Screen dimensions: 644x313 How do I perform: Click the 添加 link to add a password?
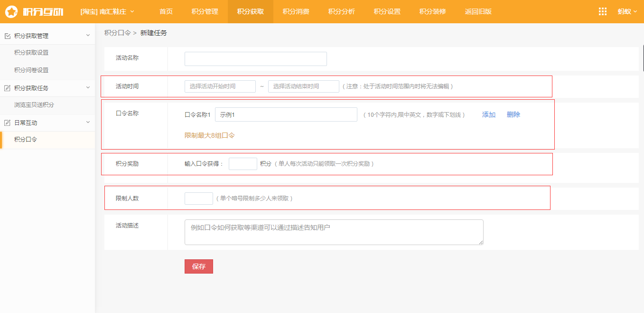pos(488,114)
